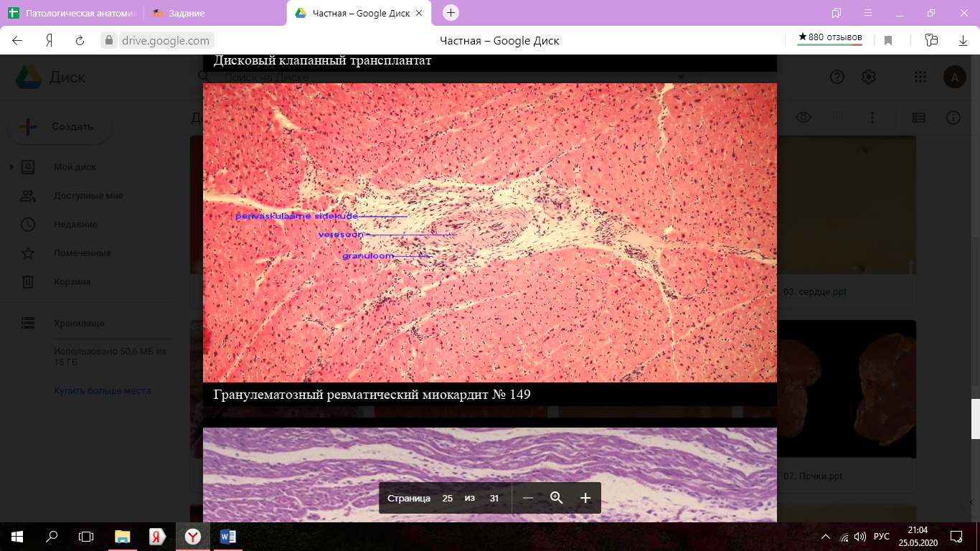980x551 pixels.
Task: Open the 880 отзывов site reviews
Action: point(830,38)
